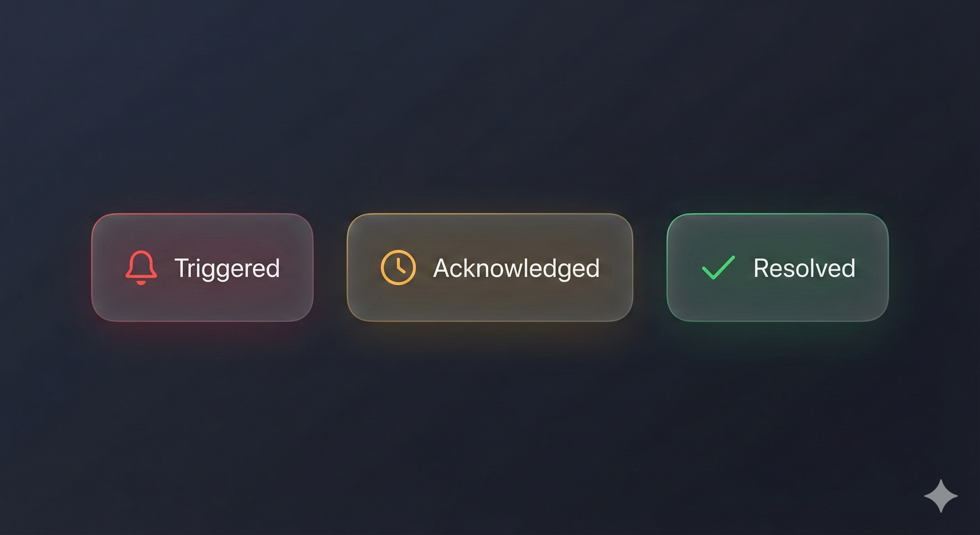This screenshot has width=980, height=535.
Task: Select the Triggered status badge
Action: pyautogui.click(x=202, y=267)
